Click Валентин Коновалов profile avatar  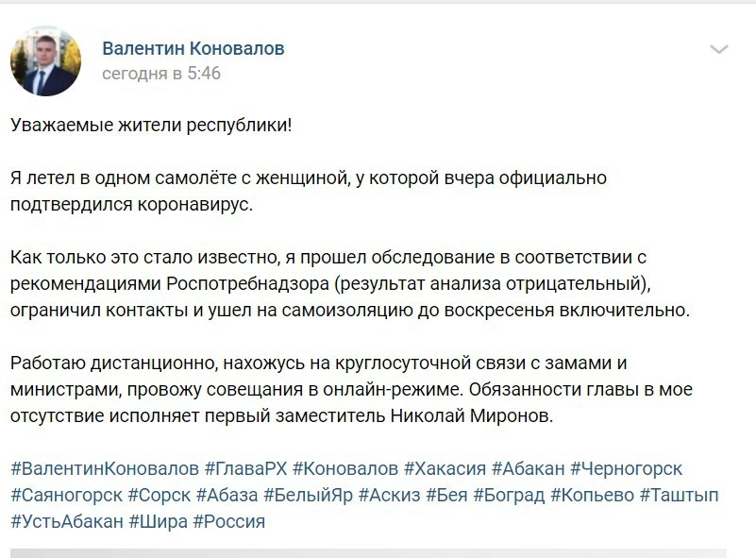tap(45, 60)
